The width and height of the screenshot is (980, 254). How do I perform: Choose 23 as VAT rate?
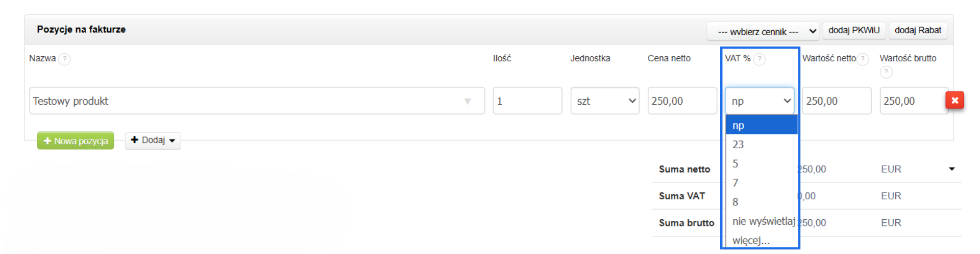pyautogui.click(x=761, y=145)
